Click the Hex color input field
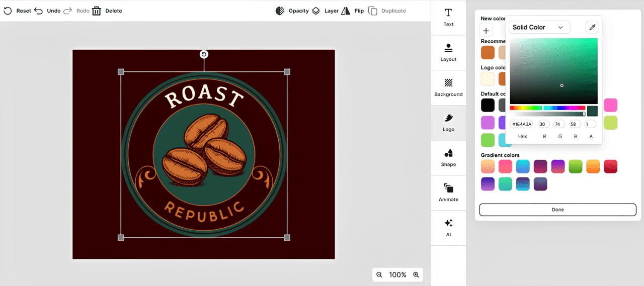 (x=522, y=124)
